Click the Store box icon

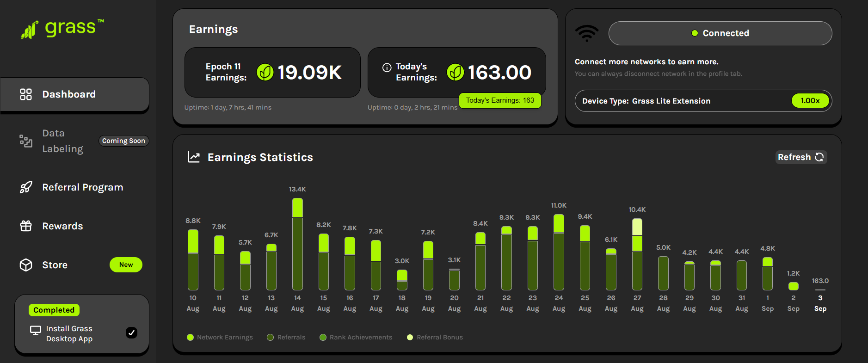coord(26,265)
